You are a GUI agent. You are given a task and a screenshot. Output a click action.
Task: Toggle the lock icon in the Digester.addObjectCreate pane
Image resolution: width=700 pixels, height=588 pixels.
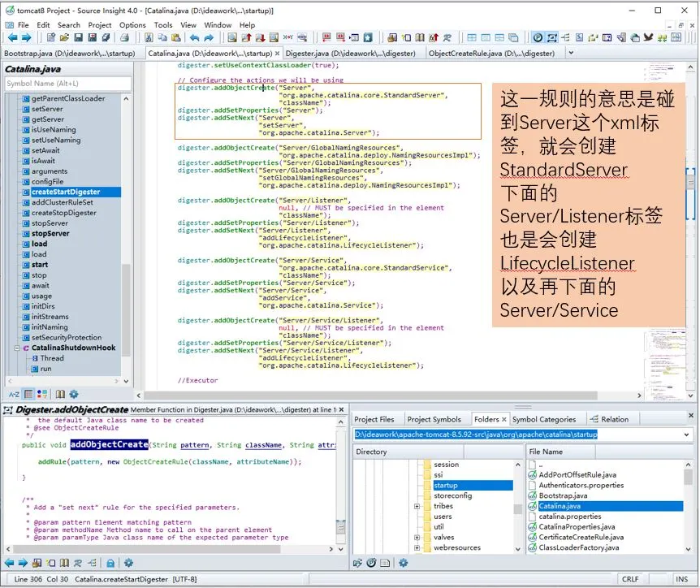tap(110, 564)
